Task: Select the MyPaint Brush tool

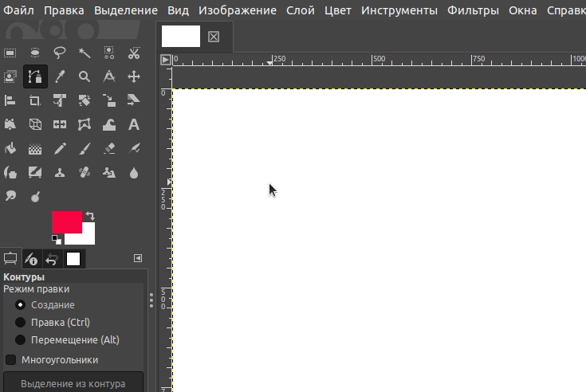Action: 35,173
